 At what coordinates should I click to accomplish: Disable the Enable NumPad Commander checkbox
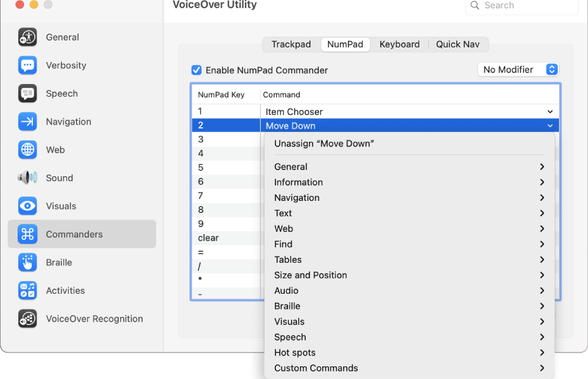[x=196, y=70]
